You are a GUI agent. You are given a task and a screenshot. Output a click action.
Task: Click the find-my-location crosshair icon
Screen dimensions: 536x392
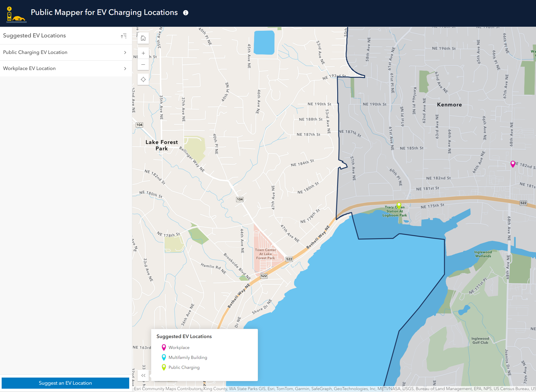(143, 79)
